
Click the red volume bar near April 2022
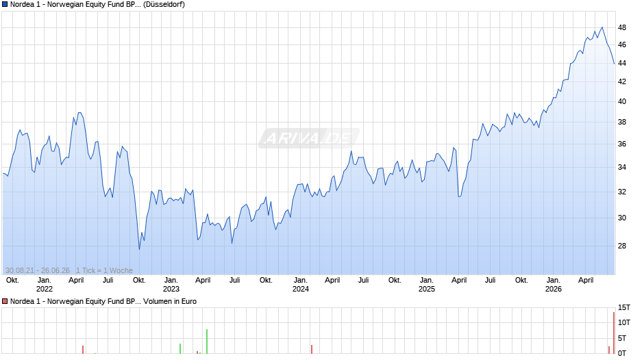[x=82, y=349]
